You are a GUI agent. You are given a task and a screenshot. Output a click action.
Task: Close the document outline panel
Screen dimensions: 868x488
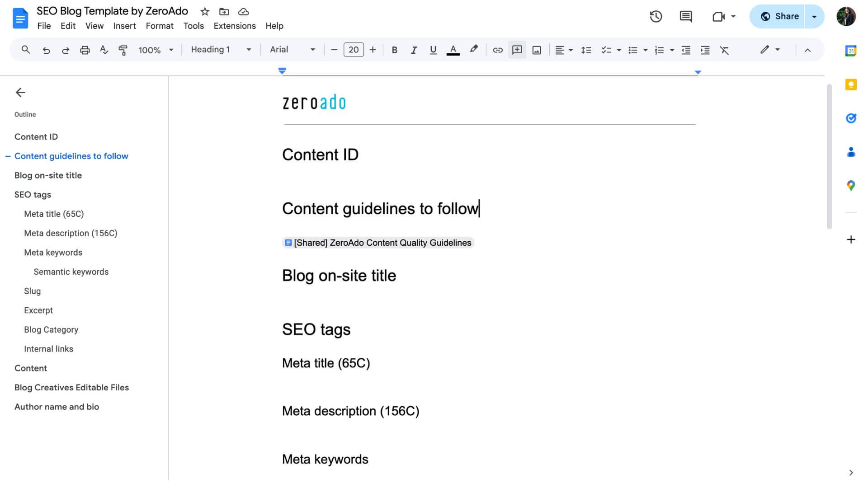20,93
